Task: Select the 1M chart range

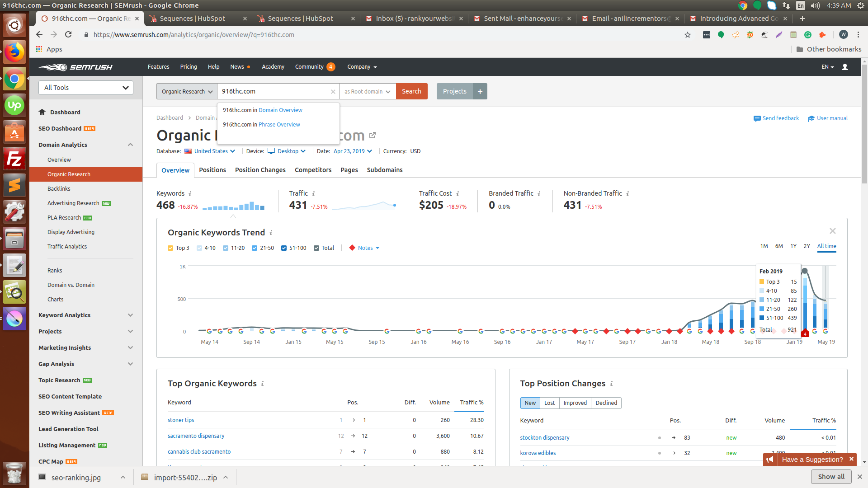Action: point(764,246)
